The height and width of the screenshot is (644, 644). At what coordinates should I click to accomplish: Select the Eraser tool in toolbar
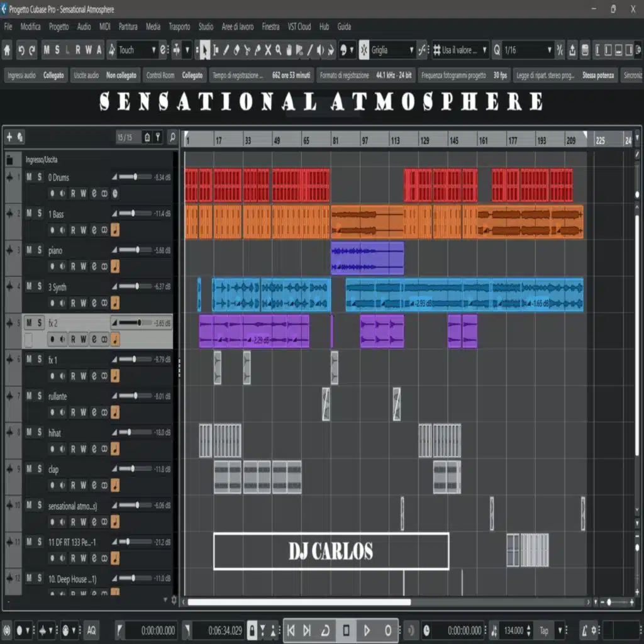pos(236,50)
